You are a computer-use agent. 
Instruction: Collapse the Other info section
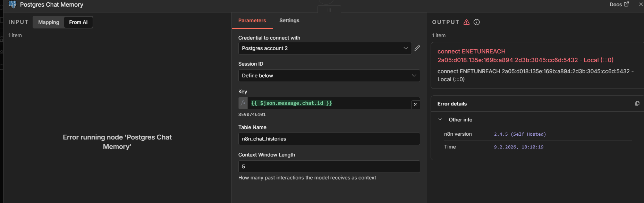(x=440, y=119)
